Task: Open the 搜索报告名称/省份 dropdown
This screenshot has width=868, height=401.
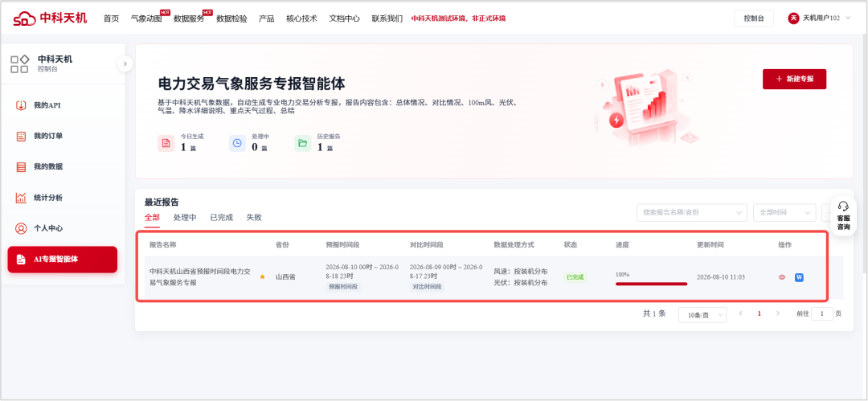Action: (692, 213)
